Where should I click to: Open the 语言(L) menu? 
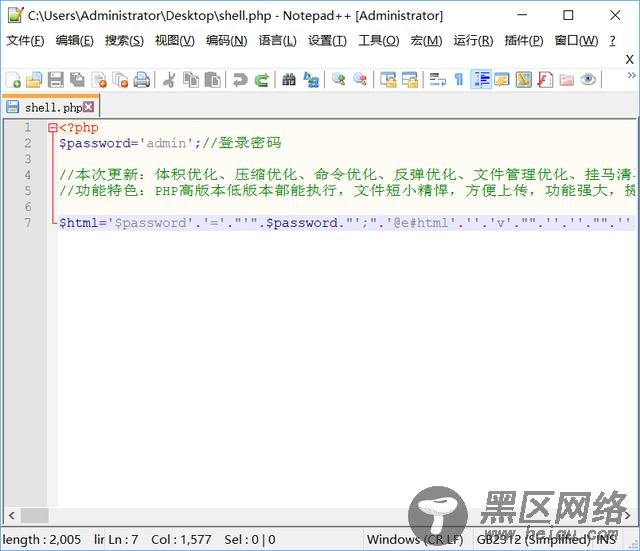coord(278,40)
